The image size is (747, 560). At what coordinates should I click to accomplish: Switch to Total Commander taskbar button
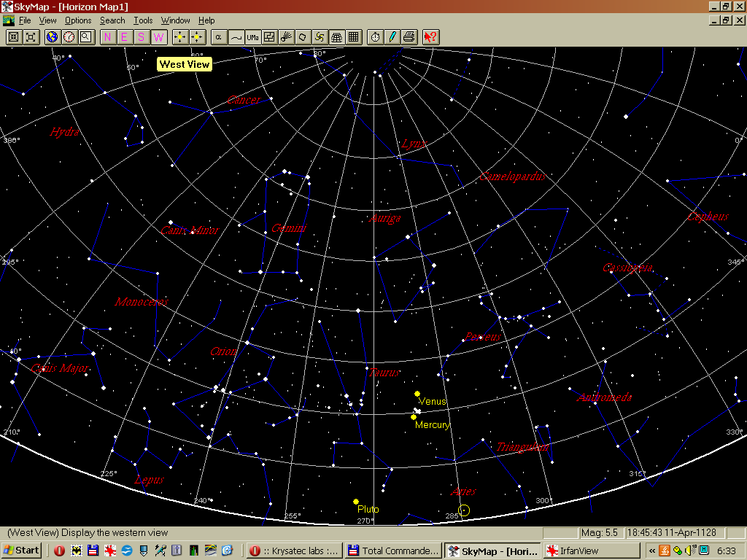(x=393, y=551)
